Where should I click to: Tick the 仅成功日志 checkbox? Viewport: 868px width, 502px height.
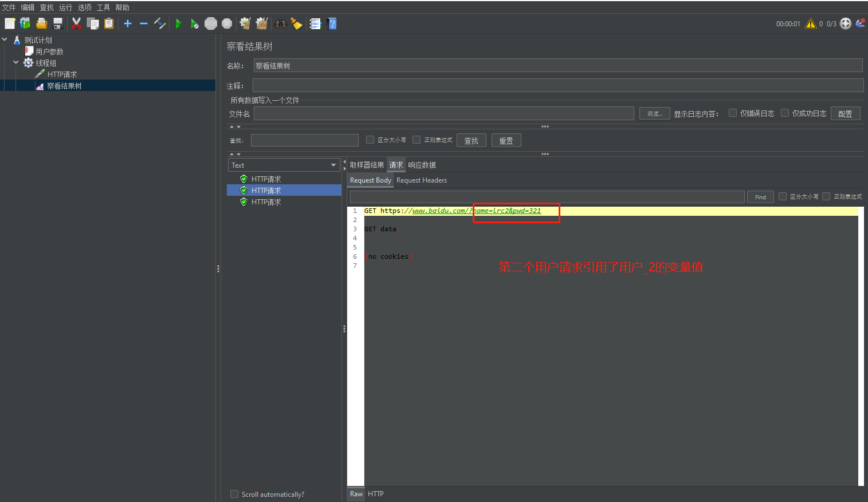coord(785,113)
